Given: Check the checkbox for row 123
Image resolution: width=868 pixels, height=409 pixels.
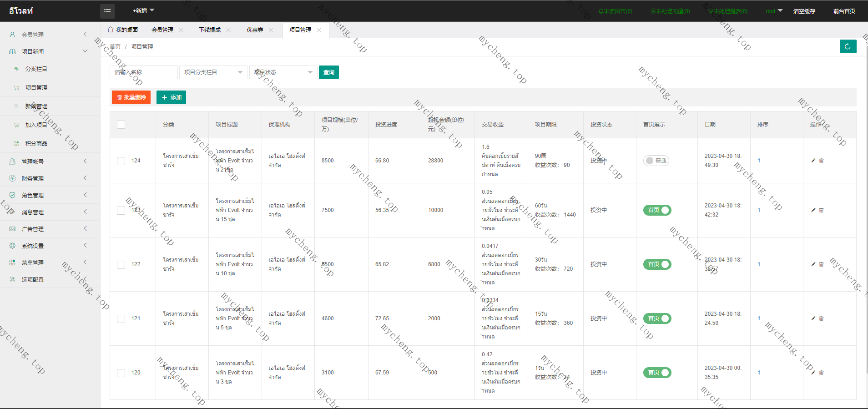Looking at the screenshot, I should [121, 210].
